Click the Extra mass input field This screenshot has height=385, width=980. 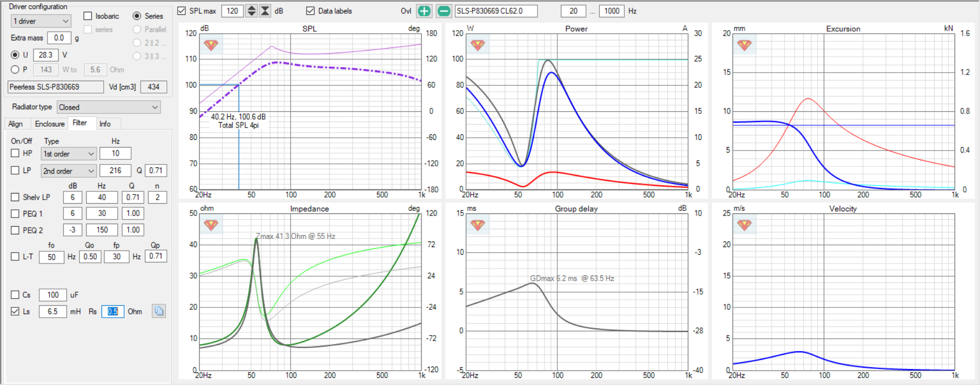pyautogui.click(x=59, y=38)
